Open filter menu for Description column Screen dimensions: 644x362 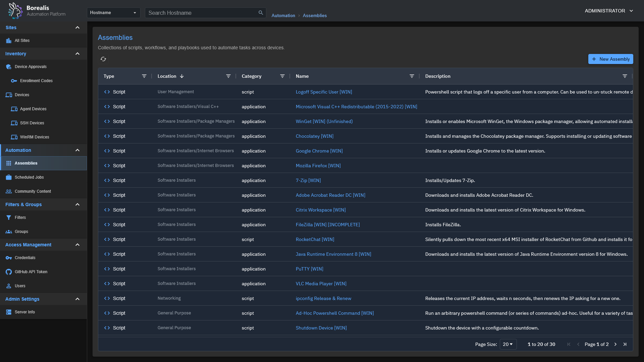coord(625,76)
